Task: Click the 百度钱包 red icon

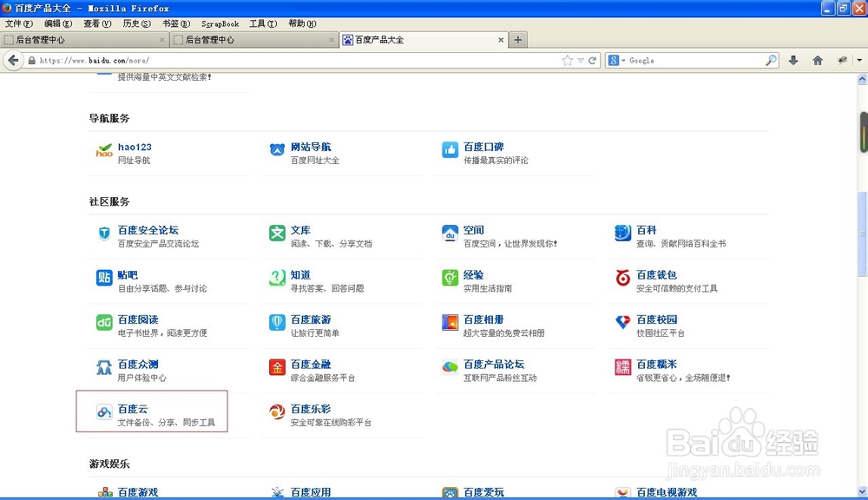Action: [622, 278]
